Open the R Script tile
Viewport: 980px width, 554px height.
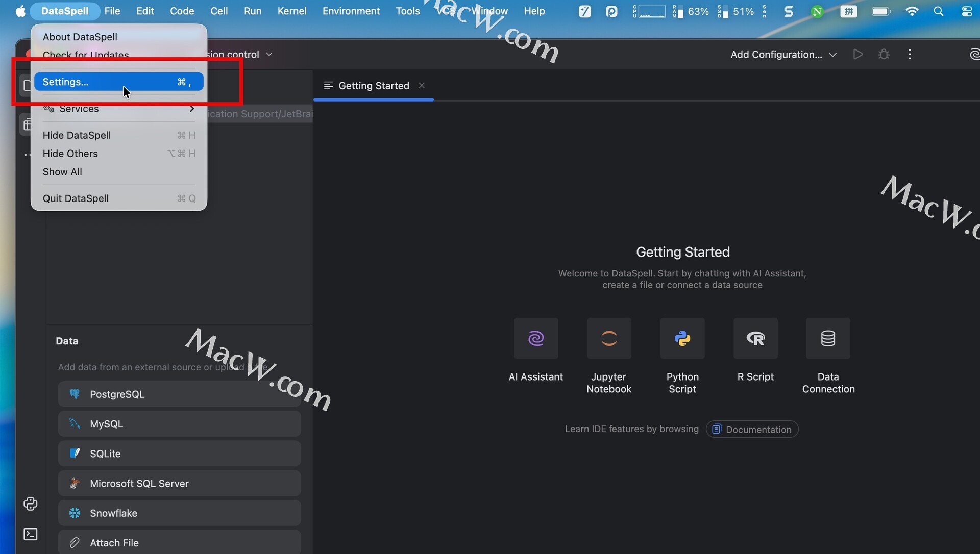(755, 338)
